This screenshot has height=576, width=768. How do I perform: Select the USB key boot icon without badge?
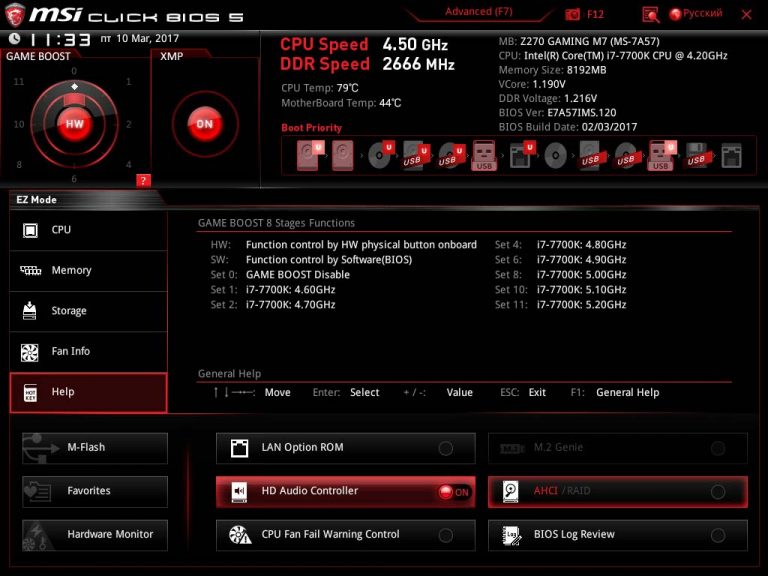tap(484, 156)
